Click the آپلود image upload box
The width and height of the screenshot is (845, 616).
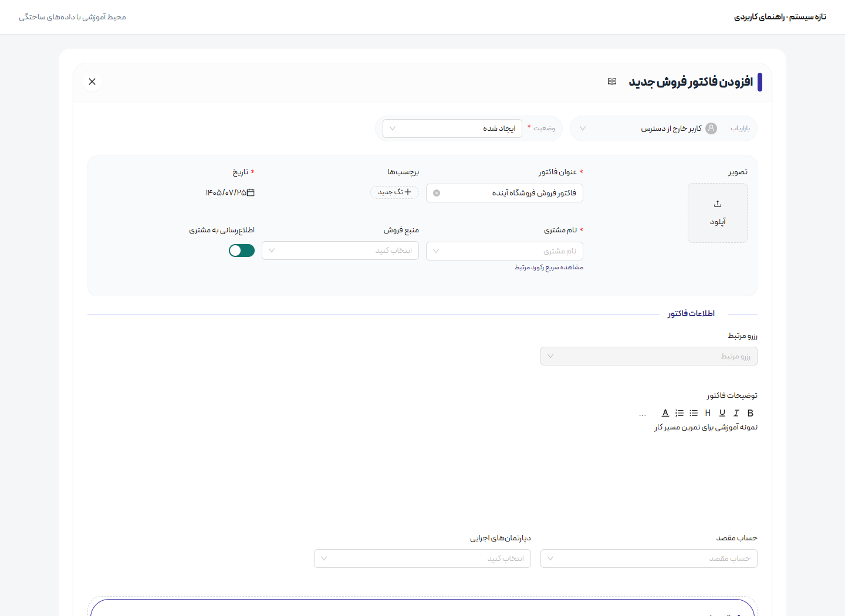pyautogui.click(x=718, y=213)
